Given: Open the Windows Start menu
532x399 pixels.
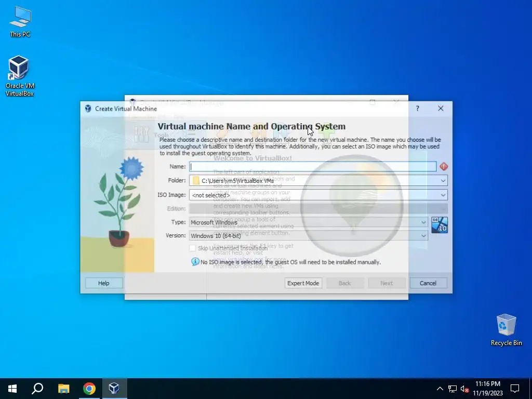Looking at the screenshot, I should 12,389.
